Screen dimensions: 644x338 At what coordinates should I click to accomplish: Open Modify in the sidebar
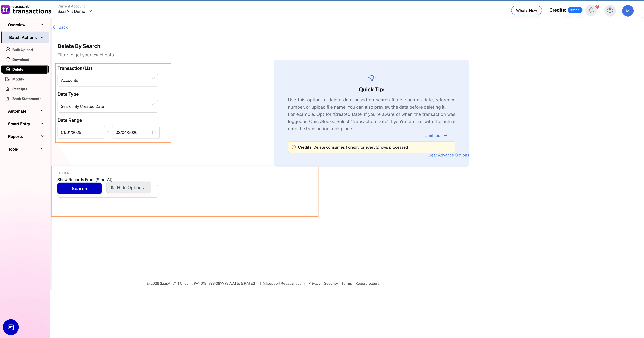tap(18, 79)
